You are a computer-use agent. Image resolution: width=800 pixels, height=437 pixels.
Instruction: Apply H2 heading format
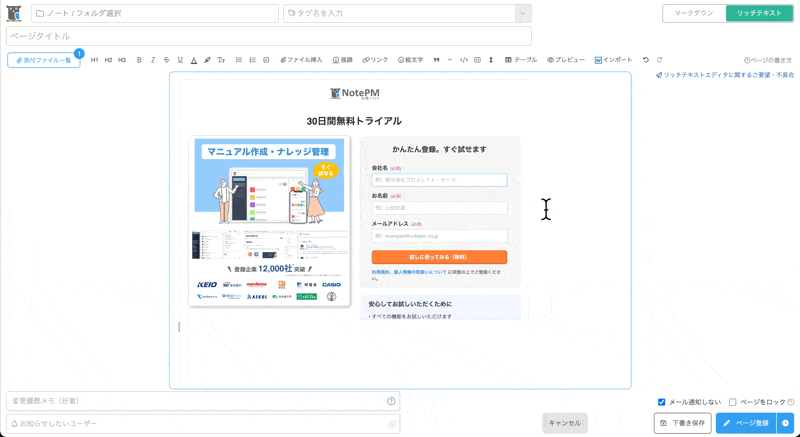pos(108,60)
